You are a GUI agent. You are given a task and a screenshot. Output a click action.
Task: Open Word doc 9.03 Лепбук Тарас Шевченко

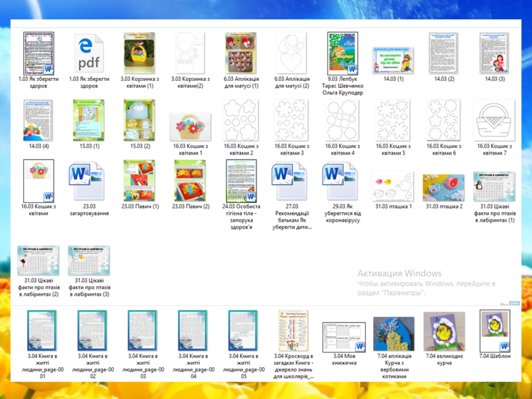tap(342, 53)
